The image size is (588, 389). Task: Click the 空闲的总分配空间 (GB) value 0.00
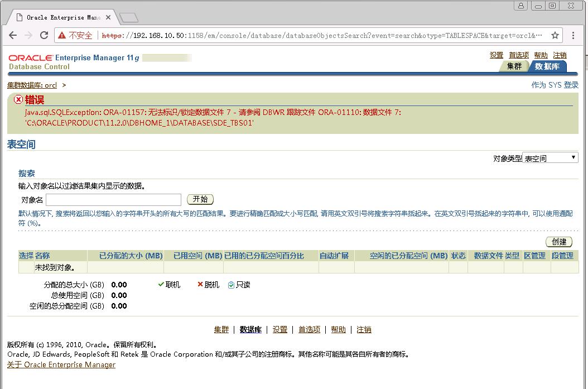tap(119, 306)
